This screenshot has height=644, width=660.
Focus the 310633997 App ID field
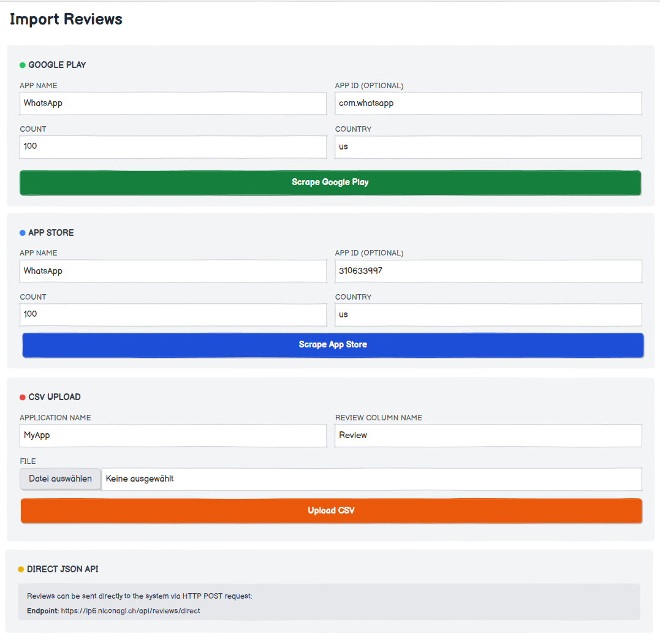pos(488,271)
